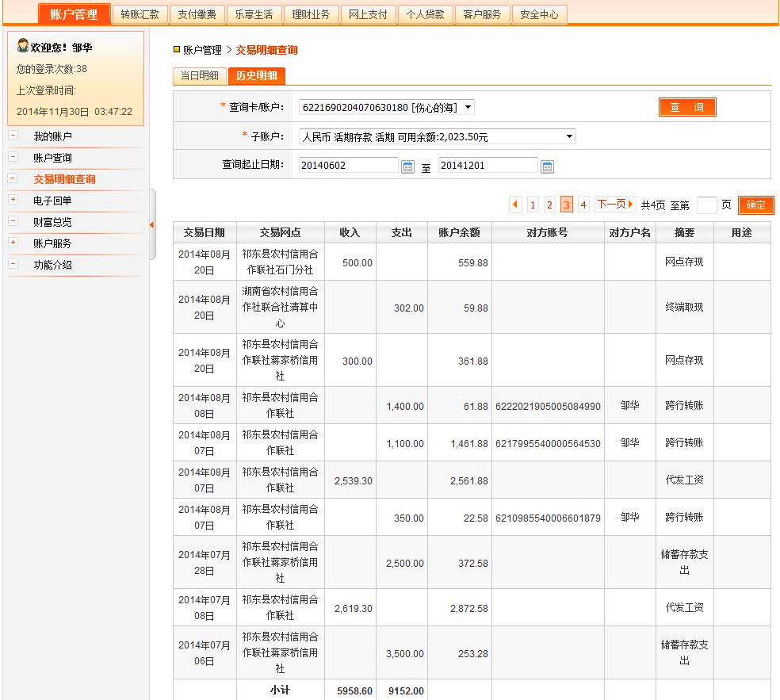Click the user avatar icon beside 欢迎您
This screenshot has width=780, height=700.
pos(23,46)
